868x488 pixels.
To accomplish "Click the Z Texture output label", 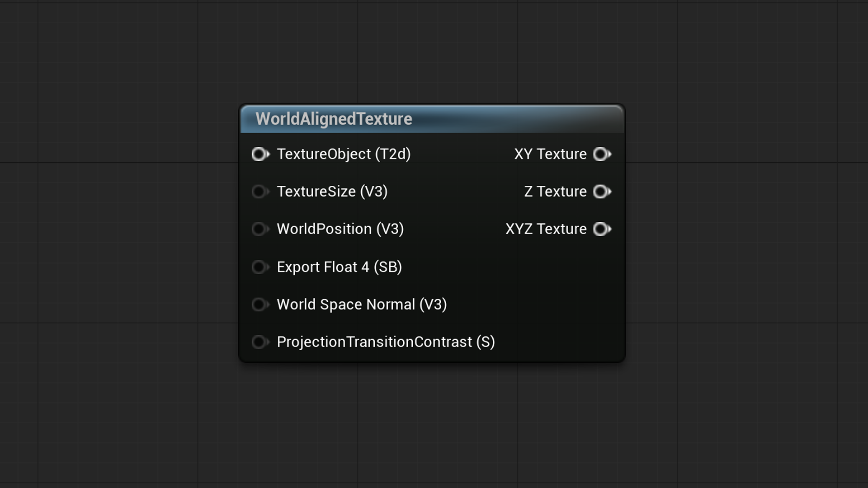I will tap(555, 192).
